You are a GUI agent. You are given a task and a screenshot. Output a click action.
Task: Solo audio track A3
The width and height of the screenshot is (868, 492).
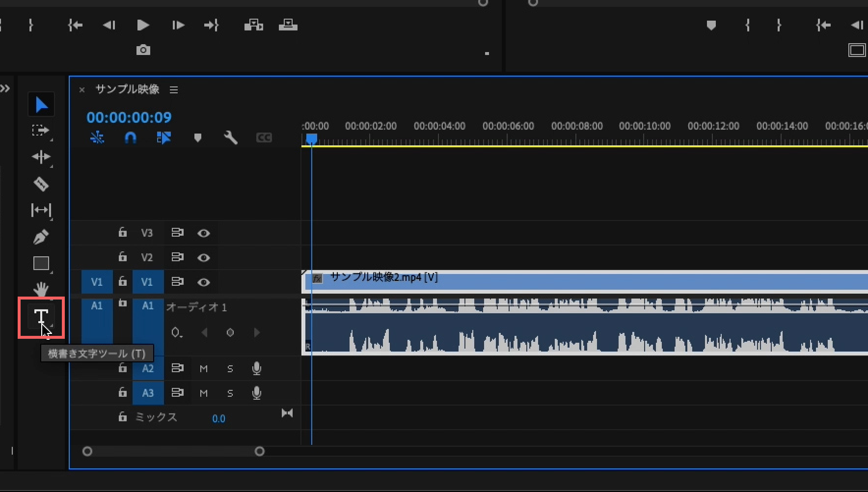pyautogui.click(x=230, y=393)
